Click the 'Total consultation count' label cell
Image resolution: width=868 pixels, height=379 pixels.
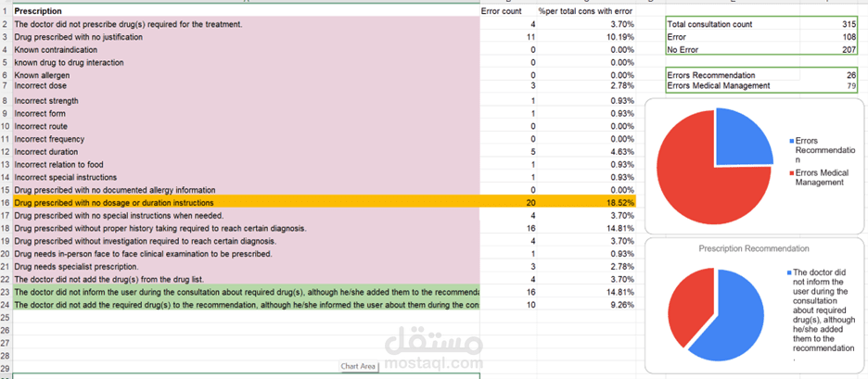click(x=733, y=24)
